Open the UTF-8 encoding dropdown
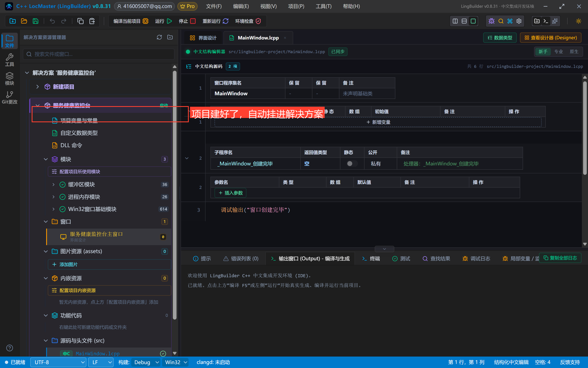 click(58, 362)
